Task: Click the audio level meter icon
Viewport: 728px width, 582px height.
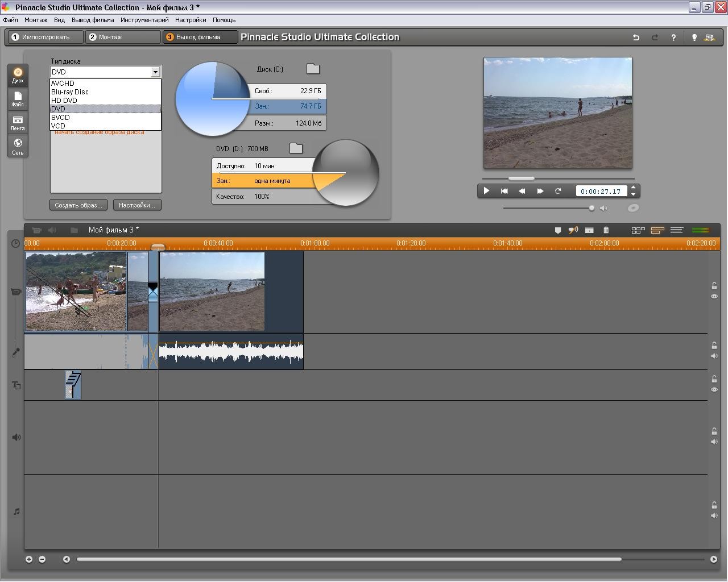Action: [701, 230]
